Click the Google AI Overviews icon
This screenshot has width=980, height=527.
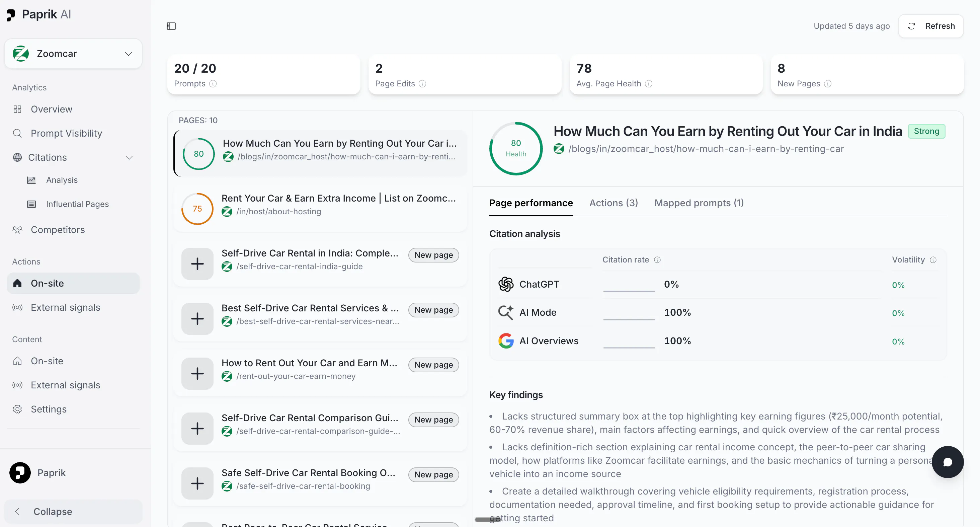[x=506, y=341]
